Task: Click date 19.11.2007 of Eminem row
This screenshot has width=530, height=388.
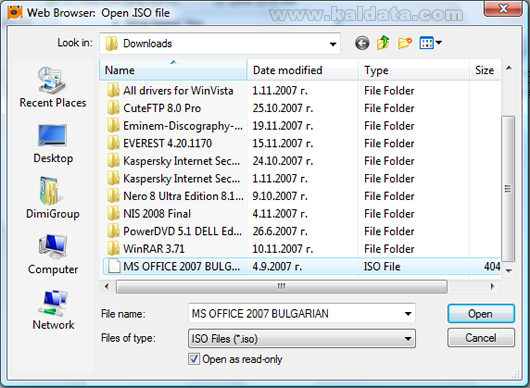Action: (283, 126)
